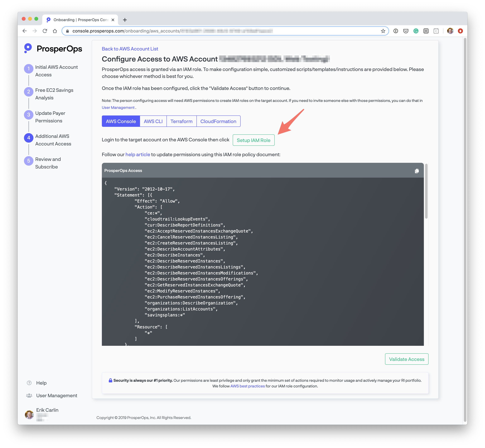485x448 pixels.
Task: Click the Initial AWS Account Access label
Action: 56,71
